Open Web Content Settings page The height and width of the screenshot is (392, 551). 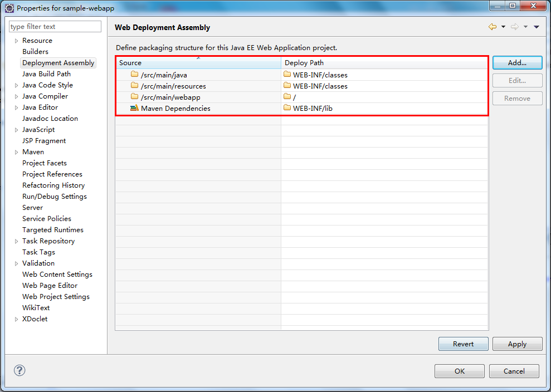pos(57,275)
